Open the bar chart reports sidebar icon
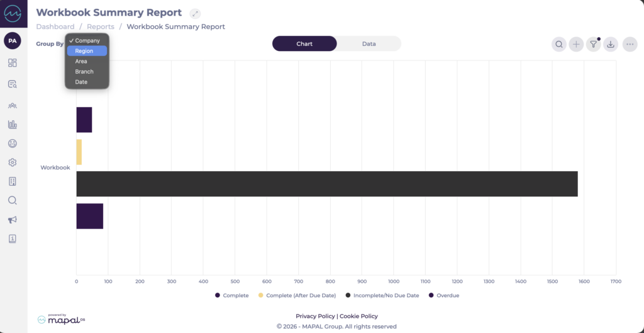 12,125
